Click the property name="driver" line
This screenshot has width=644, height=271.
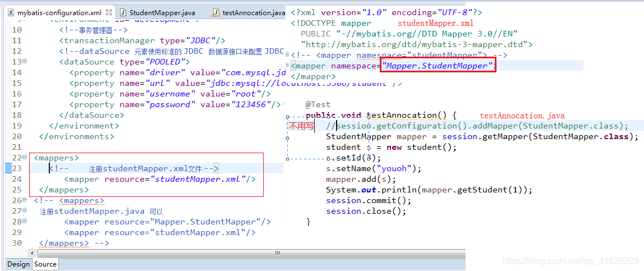(x=177, y=72)
